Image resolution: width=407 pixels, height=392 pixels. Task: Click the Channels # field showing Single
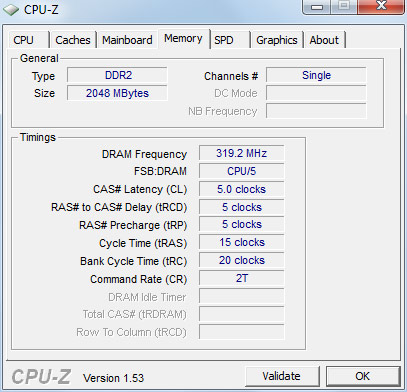316,75
